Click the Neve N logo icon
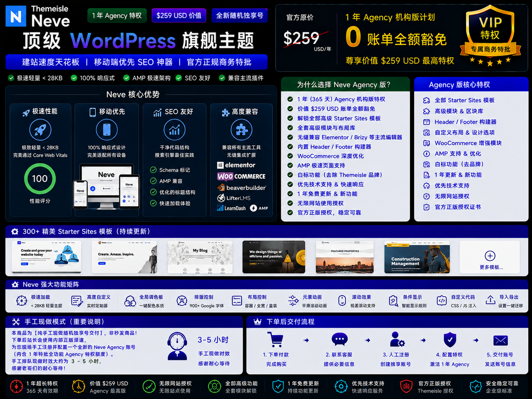This screenshot has width=532, height=399. (x=16, y=16)
